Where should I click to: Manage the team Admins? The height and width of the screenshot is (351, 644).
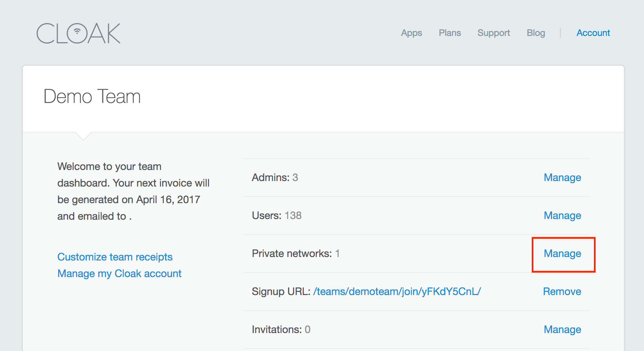562,178
